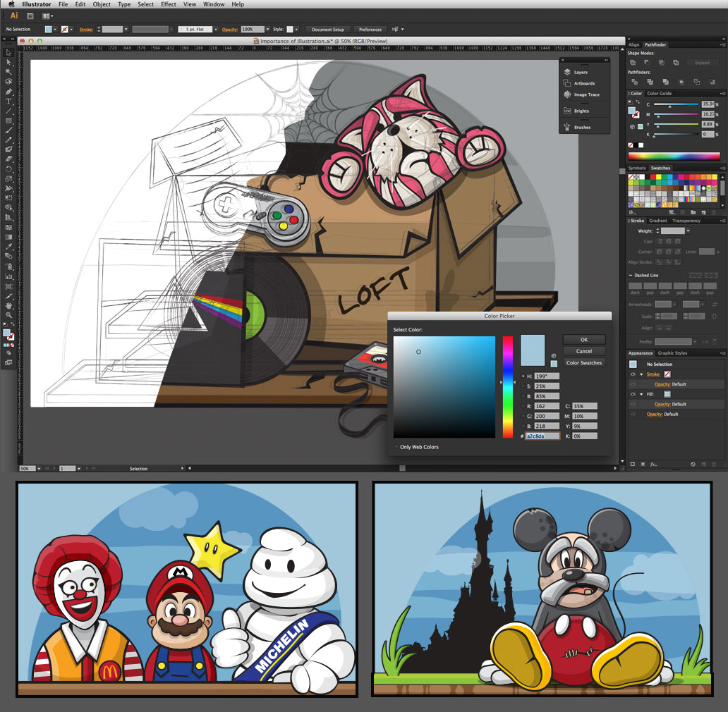Collapse the Fill row in Appearance panel

(641, 394)
